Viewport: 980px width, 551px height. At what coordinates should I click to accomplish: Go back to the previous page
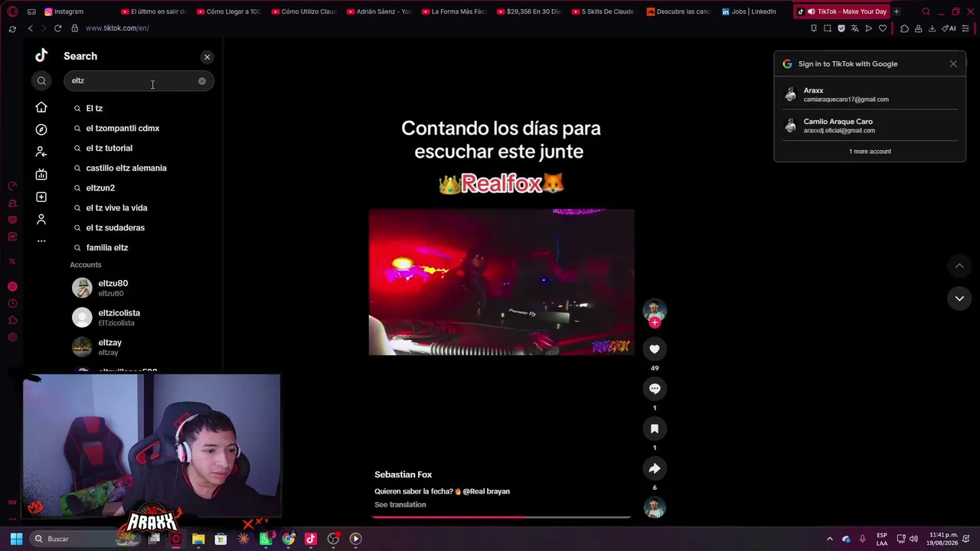[30, 28]
